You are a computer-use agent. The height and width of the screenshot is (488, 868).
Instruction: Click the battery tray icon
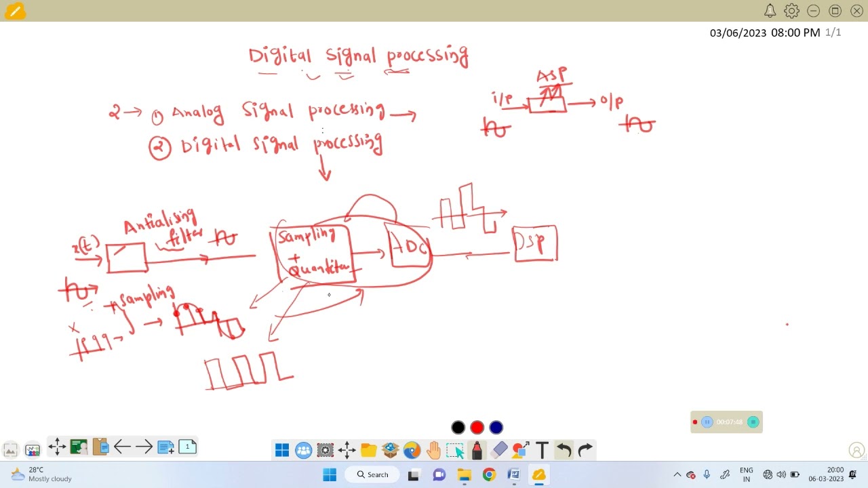point(795,474)
